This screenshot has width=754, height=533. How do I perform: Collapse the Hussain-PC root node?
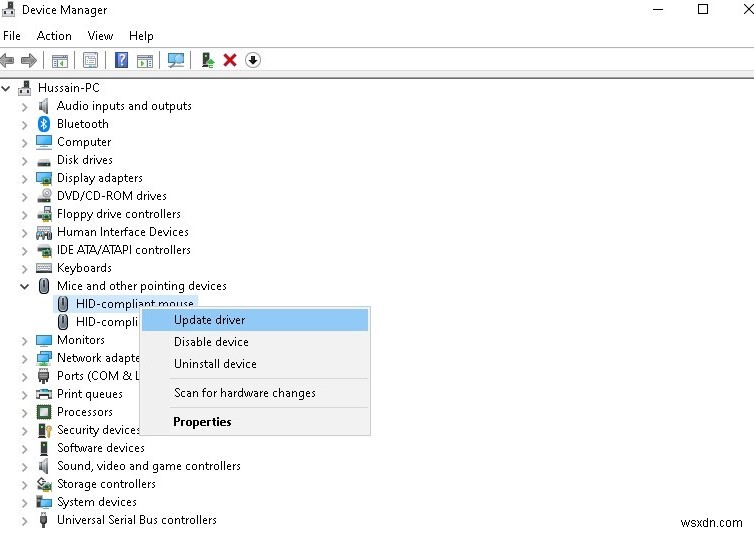(6, 88)
